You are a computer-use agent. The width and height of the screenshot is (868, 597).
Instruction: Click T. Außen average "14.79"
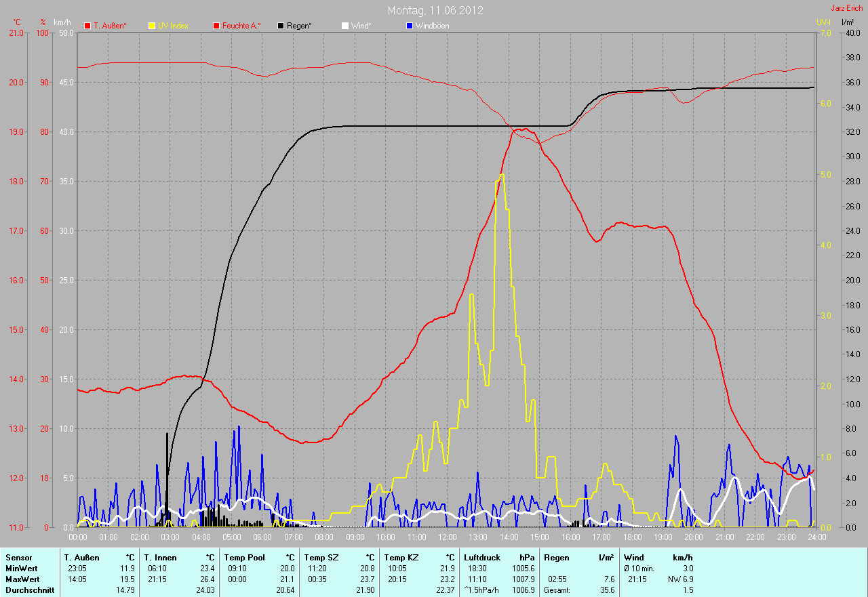pyautogui.click(x=125, y=590)
